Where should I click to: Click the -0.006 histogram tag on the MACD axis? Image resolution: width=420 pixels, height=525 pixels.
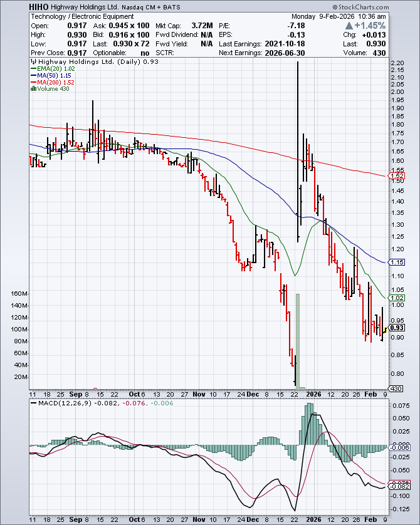point(399,447)
